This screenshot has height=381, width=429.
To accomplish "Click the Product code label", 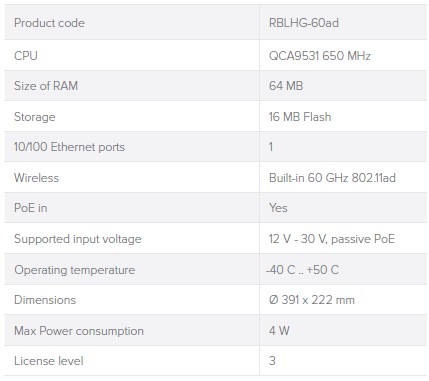I will coord(49,23).
